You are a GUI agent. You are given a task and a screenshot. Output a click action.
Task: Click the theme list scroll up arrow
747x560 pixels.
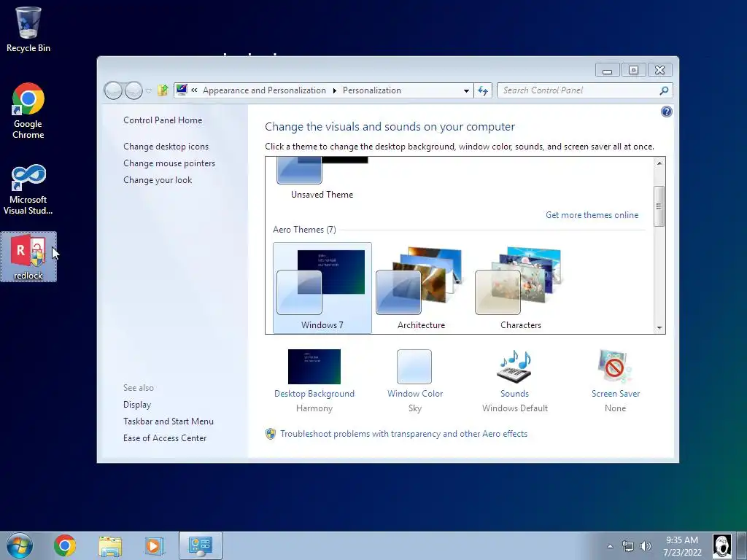point(659,163)
